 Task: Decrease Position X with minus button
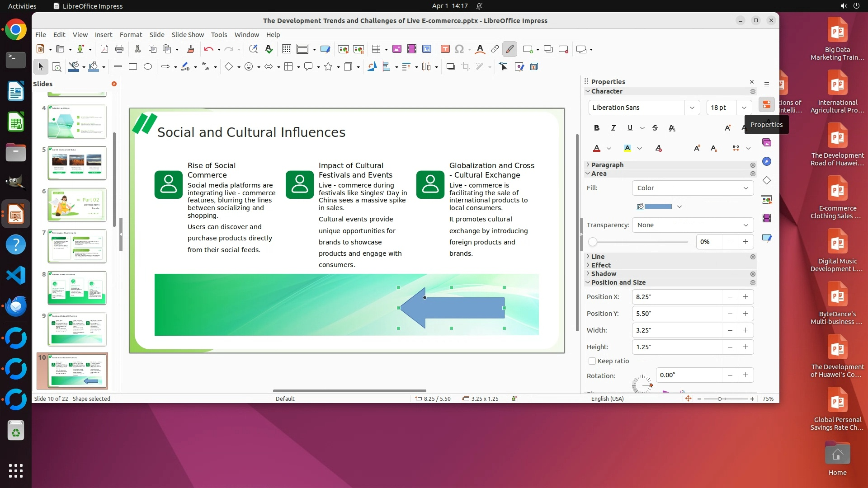click(730, 297)
